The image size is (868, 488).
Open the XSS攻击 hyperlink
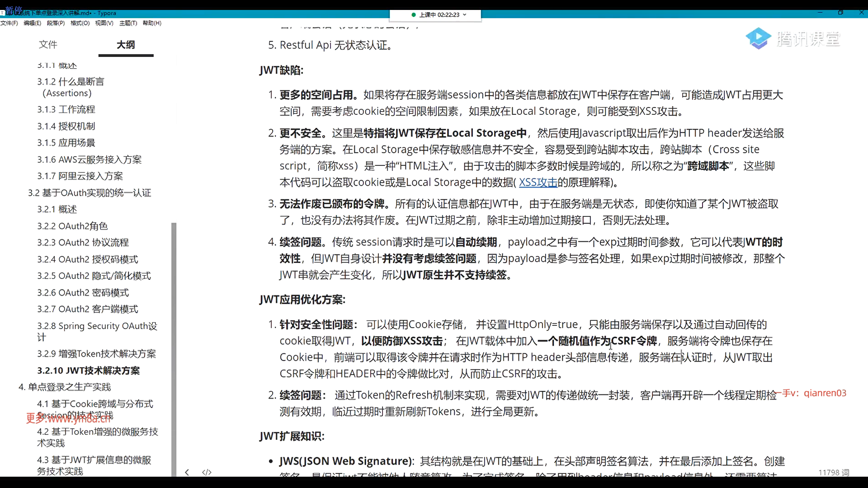[x=538, y=182]
